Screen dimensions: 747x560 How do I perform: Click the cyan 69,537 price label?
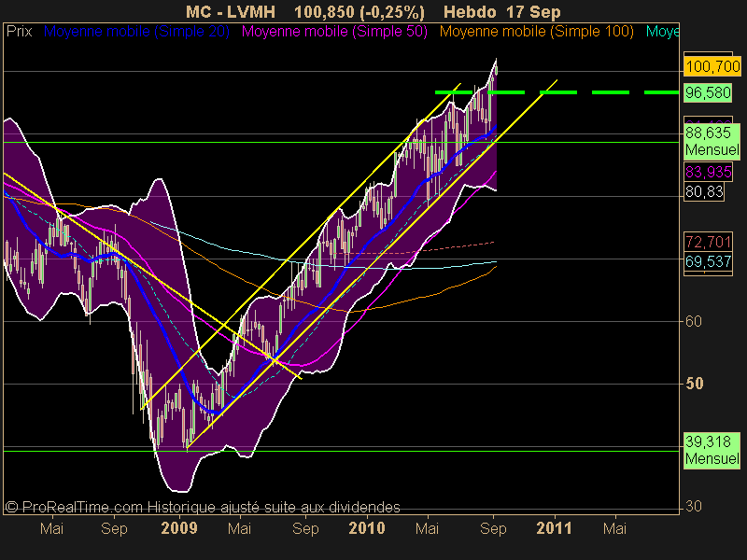(709, 261)
